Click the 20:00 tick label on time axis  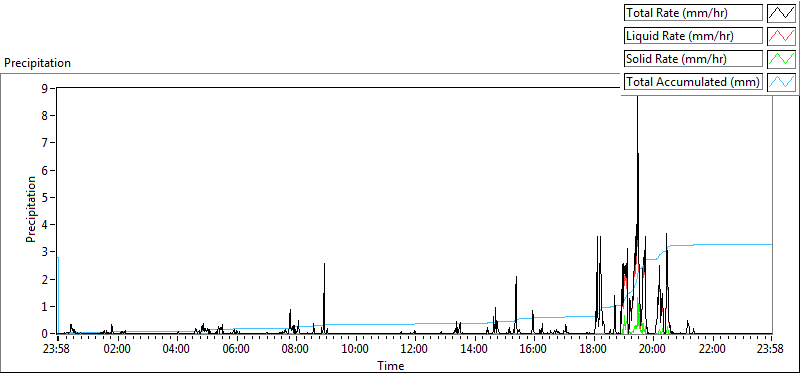tap(653, 350)
